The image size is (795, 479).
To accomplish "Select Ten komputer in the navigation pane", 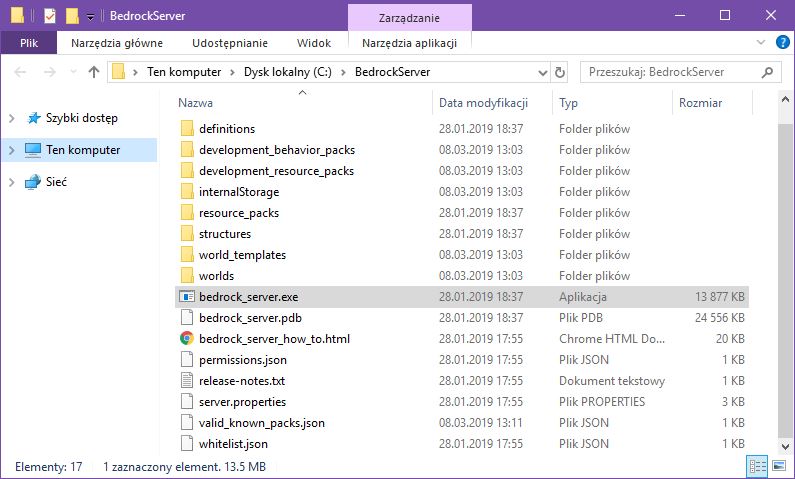I will (83, 151).
